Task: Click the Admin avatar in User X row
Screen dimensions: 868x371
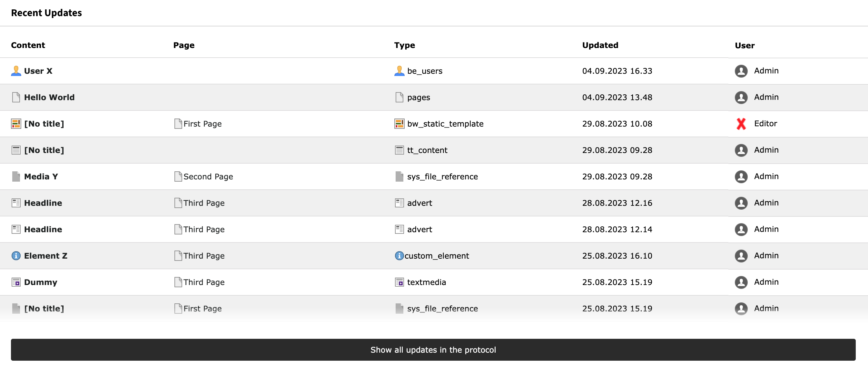Action: tap(741, 71)
